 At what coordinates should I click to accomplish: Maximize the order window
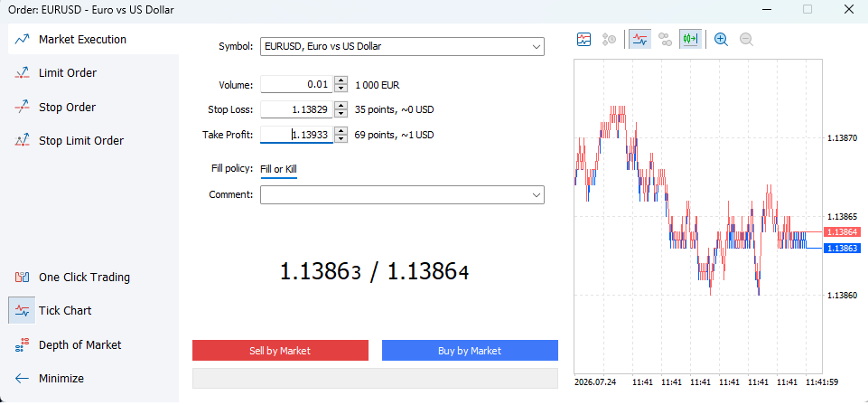click(807, 9)
